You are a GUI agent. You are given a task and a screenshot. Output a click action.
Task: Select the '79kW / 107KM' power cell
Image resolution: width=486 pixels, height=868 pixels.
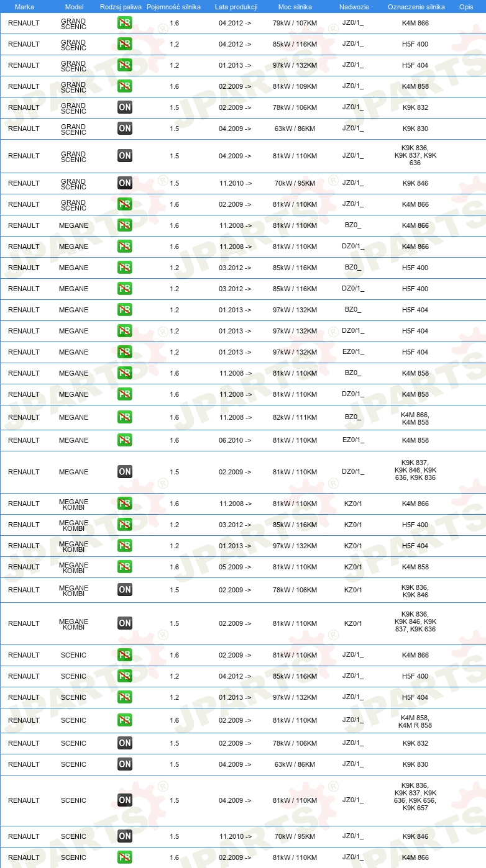tap(295, 23)
